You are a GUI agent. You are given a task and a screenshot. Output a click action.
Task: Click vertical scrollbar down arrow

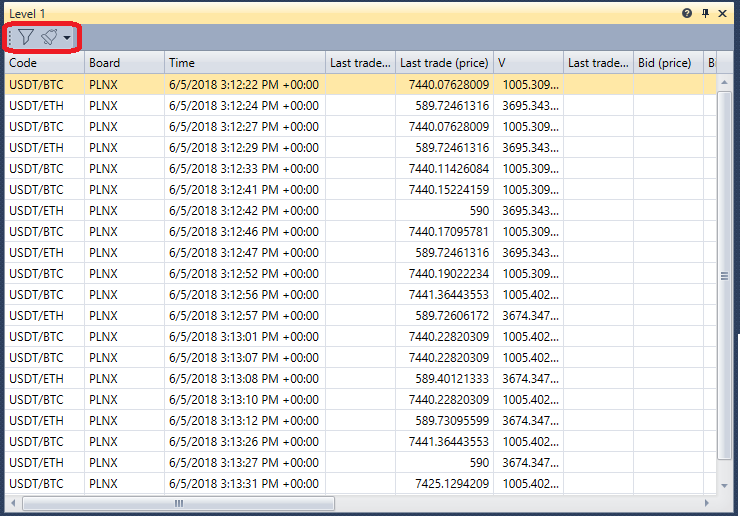point(724,486)
